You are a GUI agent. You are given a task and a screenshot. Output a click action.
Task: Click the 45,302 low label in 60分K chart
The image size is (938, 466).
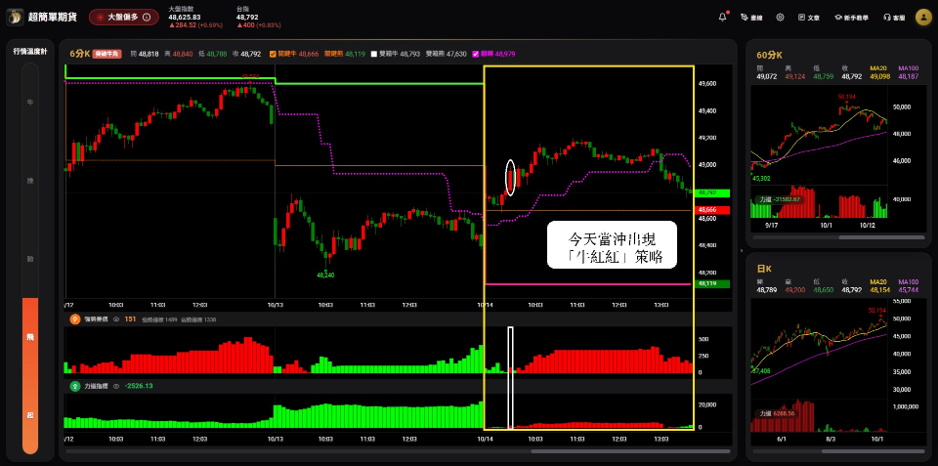(762, 178)
